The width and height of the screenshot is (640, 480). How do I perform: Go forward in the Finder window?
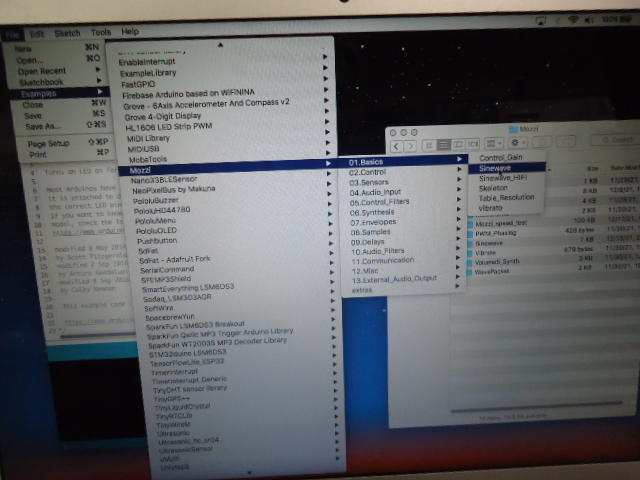point(411,145)
